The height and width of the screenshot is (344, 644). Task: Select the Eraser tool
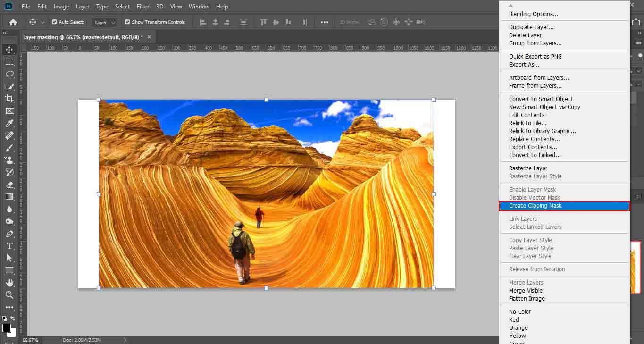(x=9, y=185)
